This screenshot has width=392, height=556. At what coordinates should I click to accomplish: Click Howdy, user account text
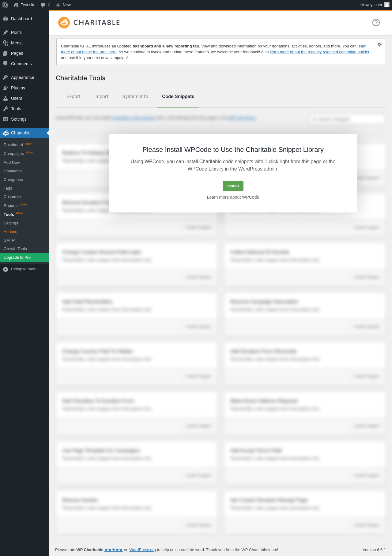pos(371,5)
